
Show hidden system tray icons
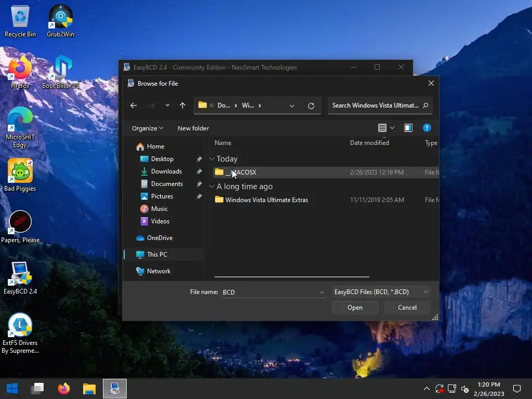pyautogui.click(x=427, y=389)
